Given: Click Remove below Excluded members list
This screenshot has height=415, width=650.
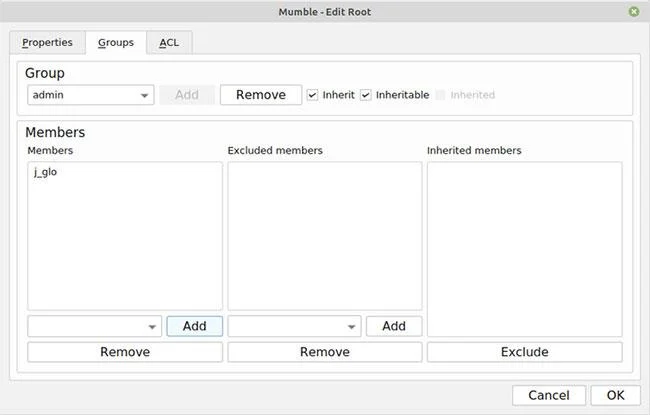Looking at the screenshot, I should (325, 352).
